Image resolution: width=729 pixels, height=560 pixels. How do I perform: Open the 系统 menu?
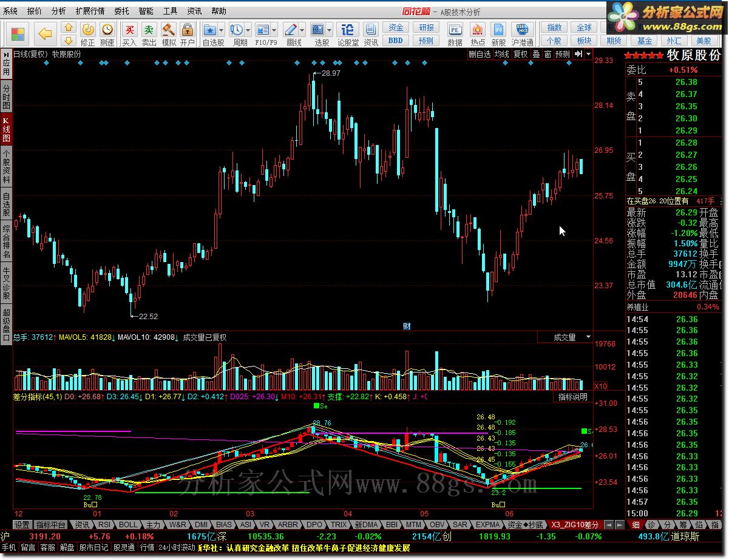tap(10, 11)
